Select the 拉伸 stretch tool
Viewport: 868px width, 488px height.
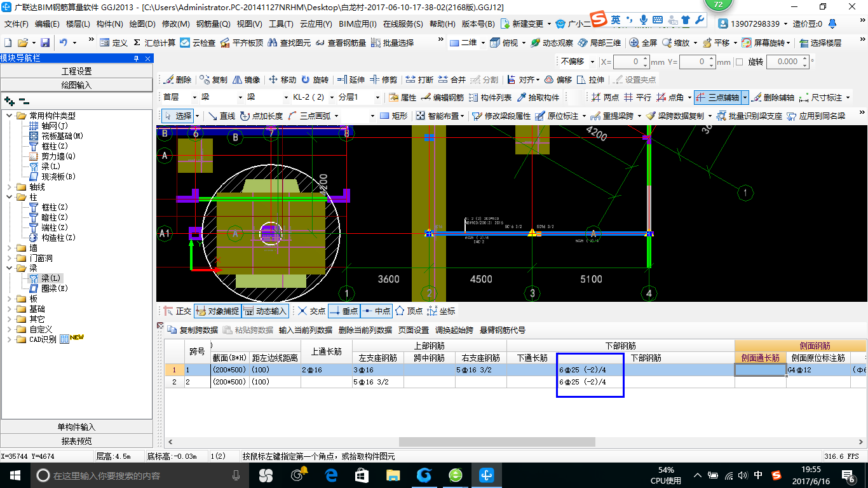click(x=590, y=79)
